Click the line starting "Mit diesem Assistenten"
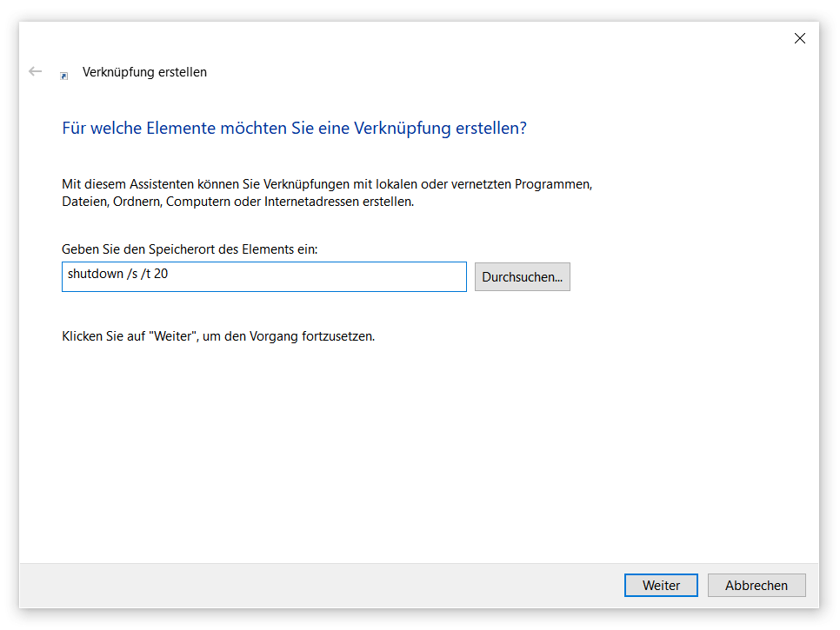 (326, 184)
